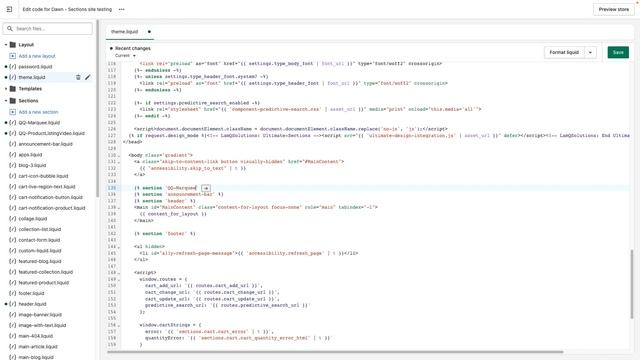This screenshot has width=640, height=360.
Task: Open featured-product.liquid file
Action: pyautogui.click(x=44, y=282)
